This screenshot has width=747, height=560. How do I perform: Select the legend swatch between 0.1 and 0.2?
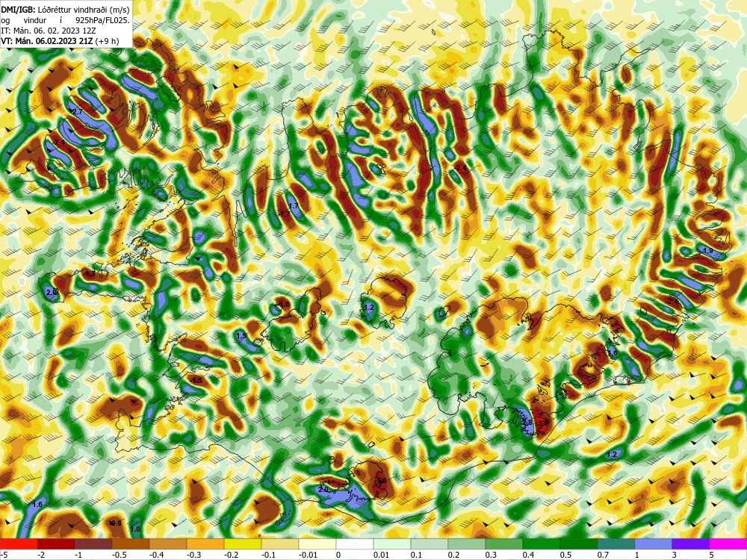pyautogui.click(x=430, y=544)
